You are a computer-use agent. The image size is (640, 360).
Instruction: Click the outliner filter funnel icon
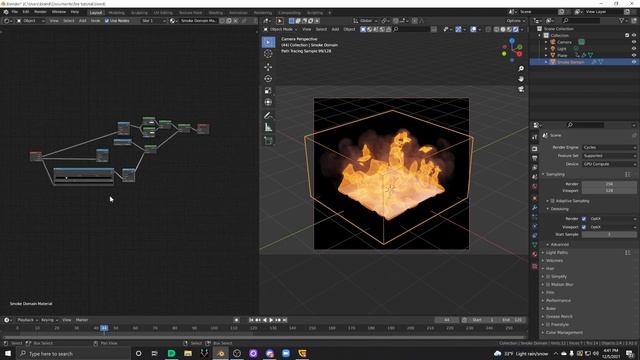622,20
